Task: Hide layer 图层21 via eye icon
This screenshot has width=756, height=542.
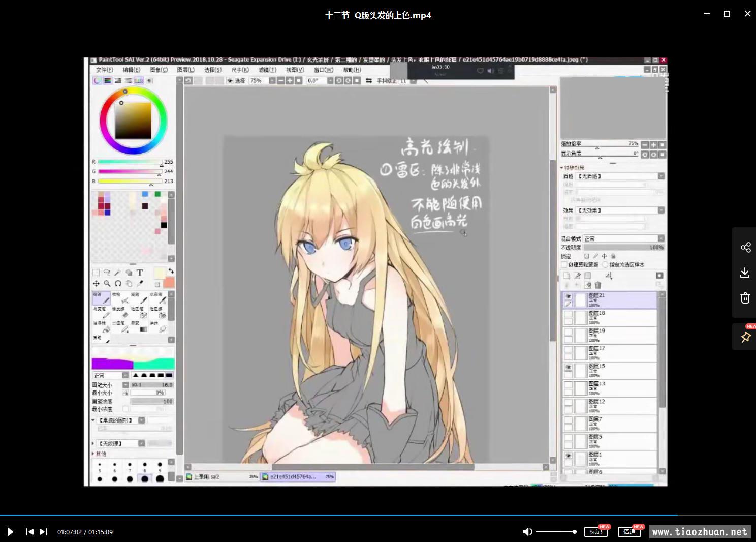Action: [x=568, y=296]
